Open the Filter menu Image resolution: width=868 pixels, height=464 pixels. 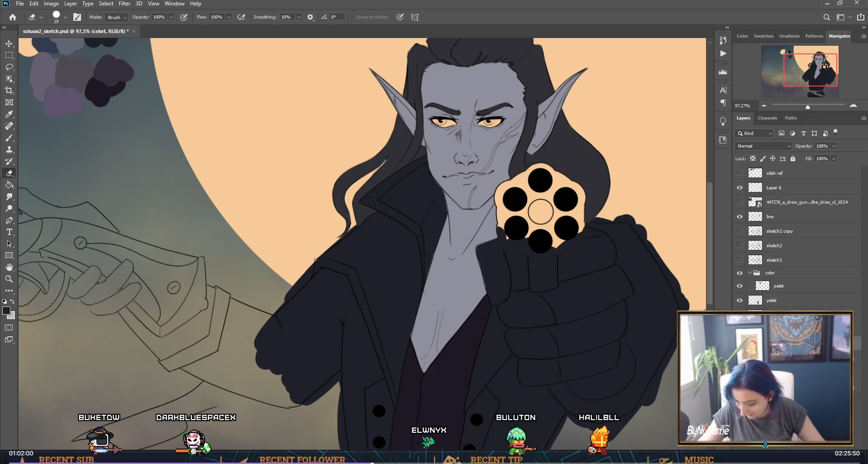pos(124,4)
